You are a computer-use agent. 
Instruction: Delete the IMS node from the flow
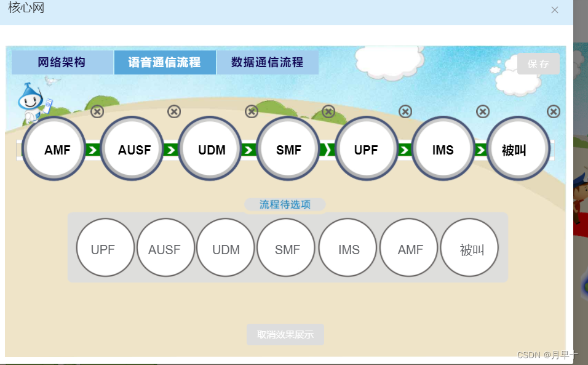click(x=482, y=112)
